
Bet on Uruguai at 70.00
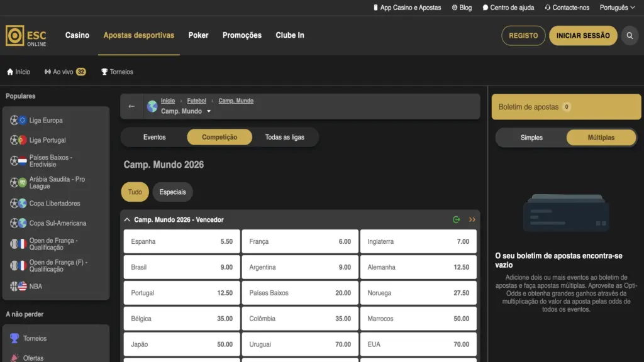click(x=300, y=344)
